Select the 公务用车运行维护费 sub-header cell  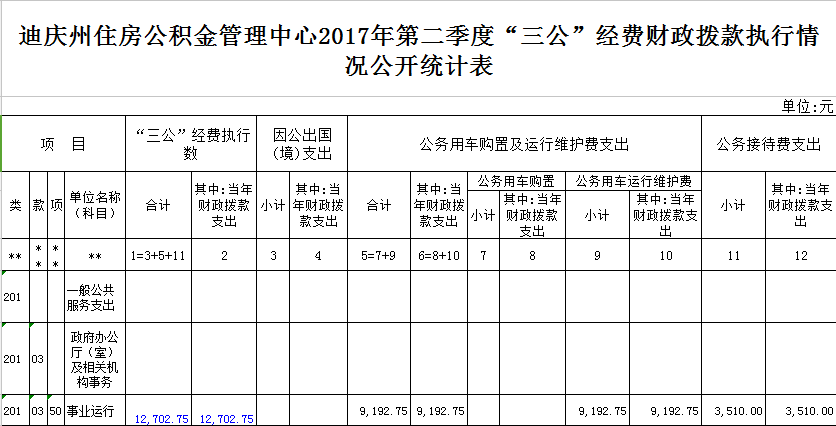click(634, 182)
